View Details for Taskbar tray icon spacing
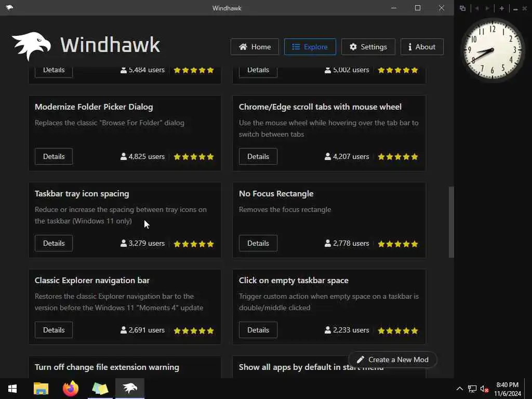The image size is (532, 399). 54,243
